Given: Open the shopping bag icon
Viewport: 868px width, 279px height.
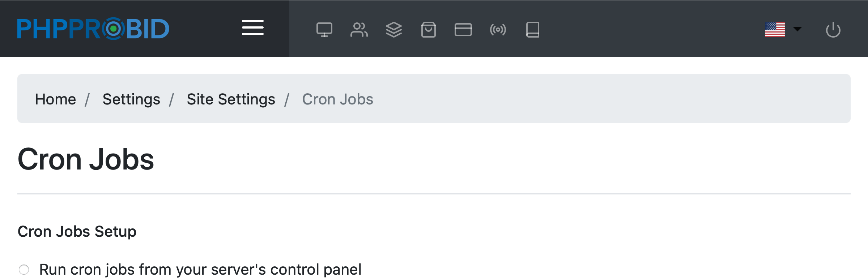Looking at the screenshot, I should (x=428, y=30).
